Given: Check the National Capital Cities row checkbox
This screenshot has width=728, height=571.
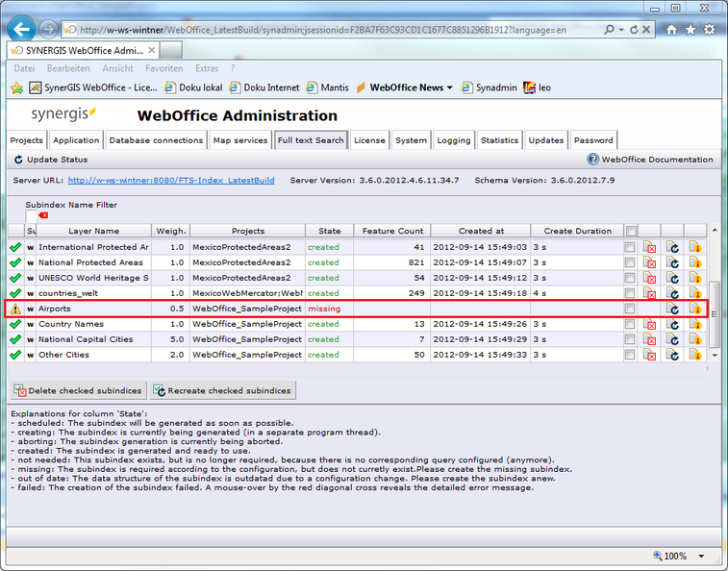Looking at the screenshot, I should (630, 339).
